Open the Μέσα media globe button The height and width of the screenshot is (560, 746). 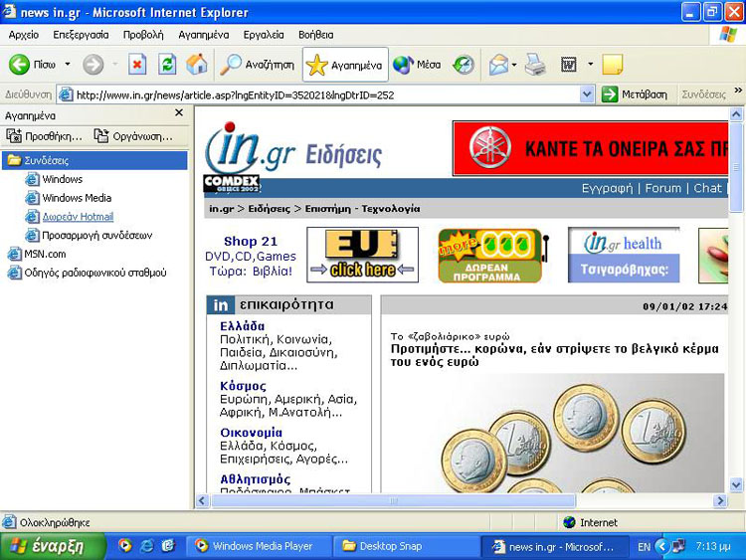click(x=417, y=65)
